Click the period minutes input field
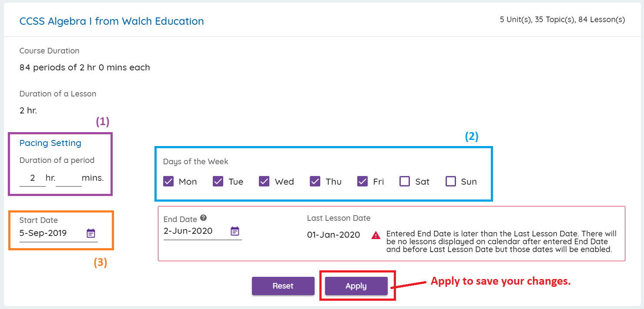644x309 pixels. click(x=69, y=178)
